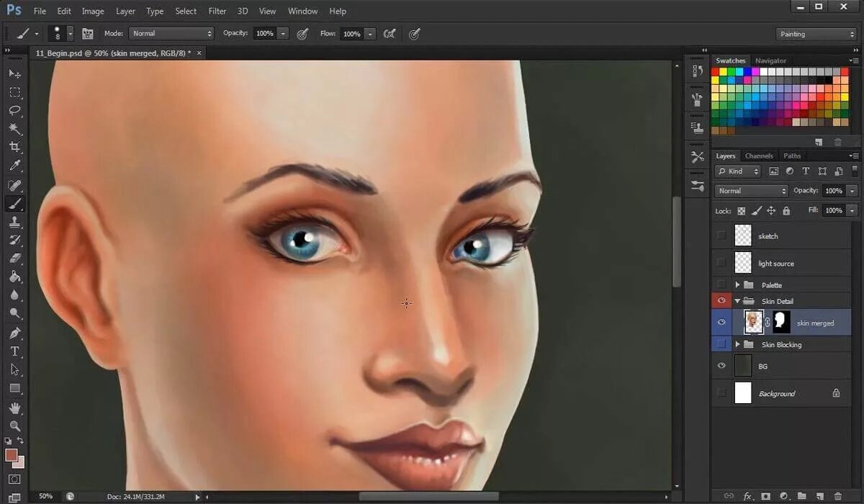This screenshot has height=504, width=864.
Task: Select the Magic Wand tool
Action: click(x=14, y=129)
